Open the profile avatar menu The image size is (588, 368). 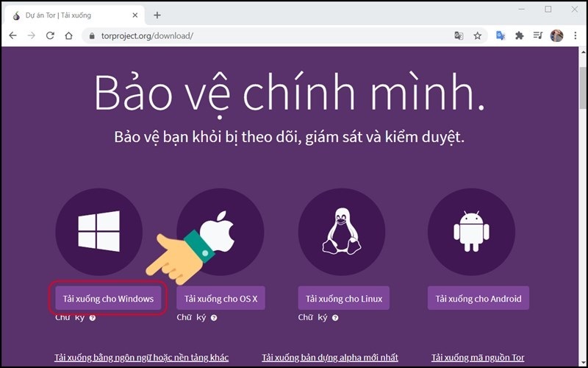(557, 35)
